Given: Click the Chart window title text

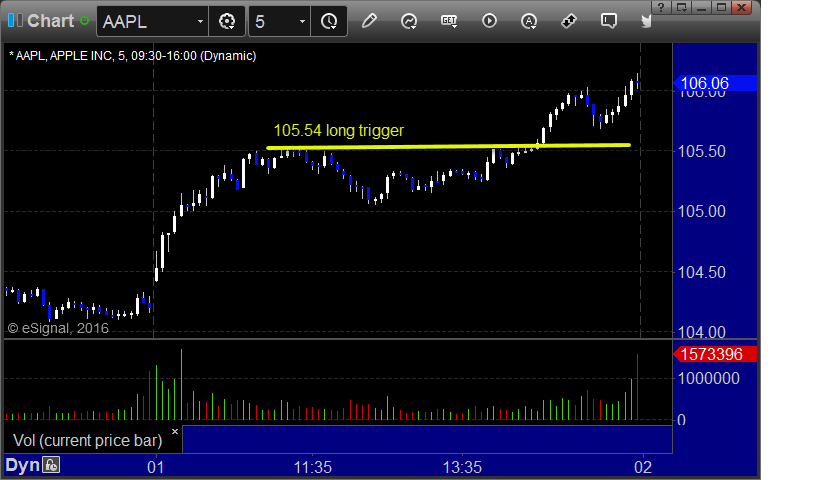Looking at the screenshot, I should [51, 21].
